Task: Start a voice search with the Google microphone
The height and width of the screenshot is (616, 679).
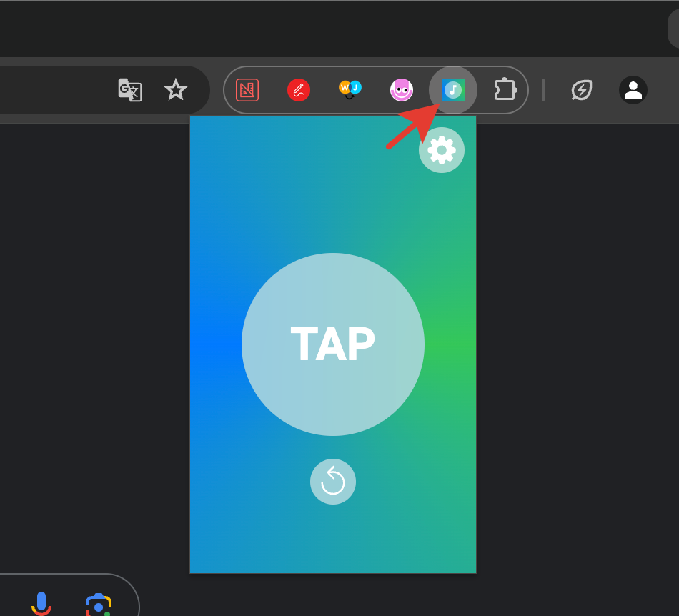Action: (x=41, y=604)
